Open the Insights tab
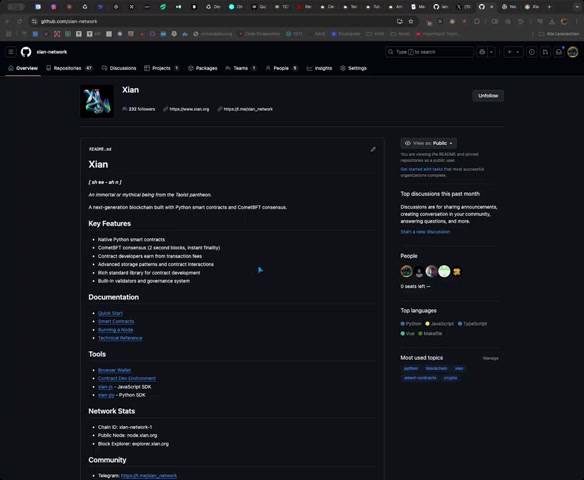This screenshot has width=584, height=480. tap(319, 68)
